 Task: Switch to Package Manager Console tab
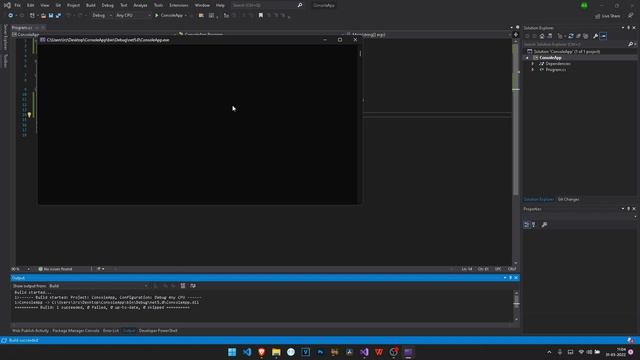pyautogui.click(x=76, y=331)
